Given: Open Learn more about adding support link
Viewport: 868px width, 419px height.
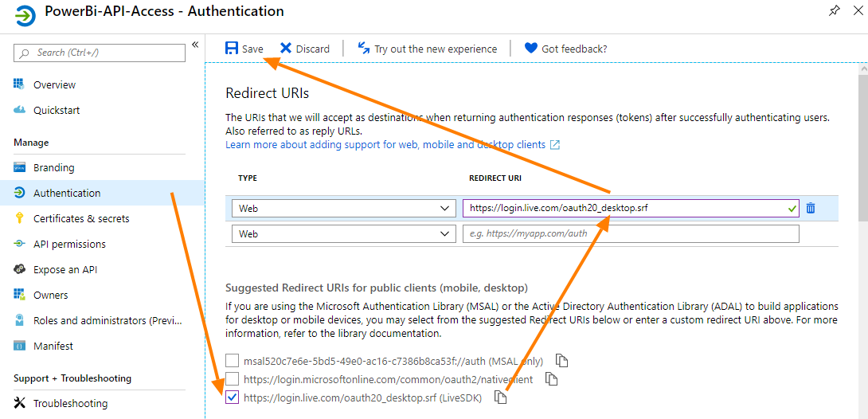Looking at the screenshot, I should click(x=386, y=145).
